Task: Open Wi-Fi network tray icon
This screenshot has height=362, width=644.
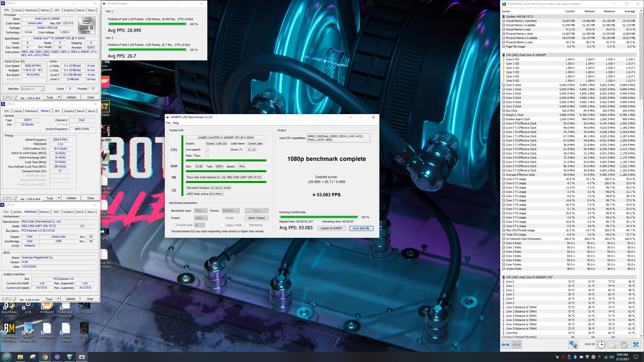Action: click(x=606, y=357)
